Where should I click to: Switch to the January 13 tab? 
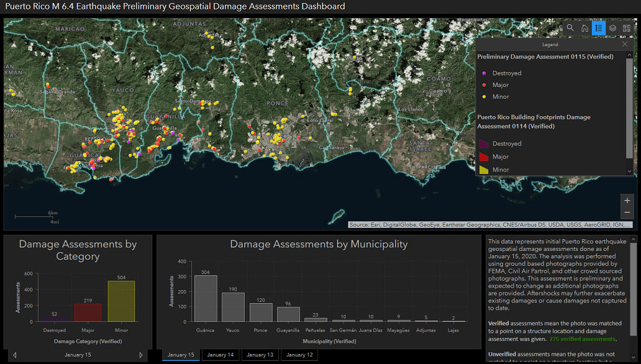[x=260, y=355]
